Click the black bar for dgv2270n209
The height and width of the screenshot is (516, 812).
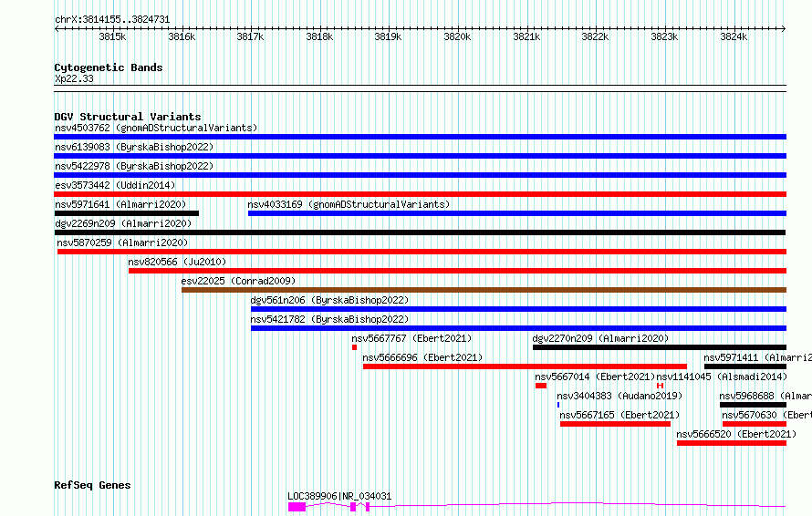(660, 347)
